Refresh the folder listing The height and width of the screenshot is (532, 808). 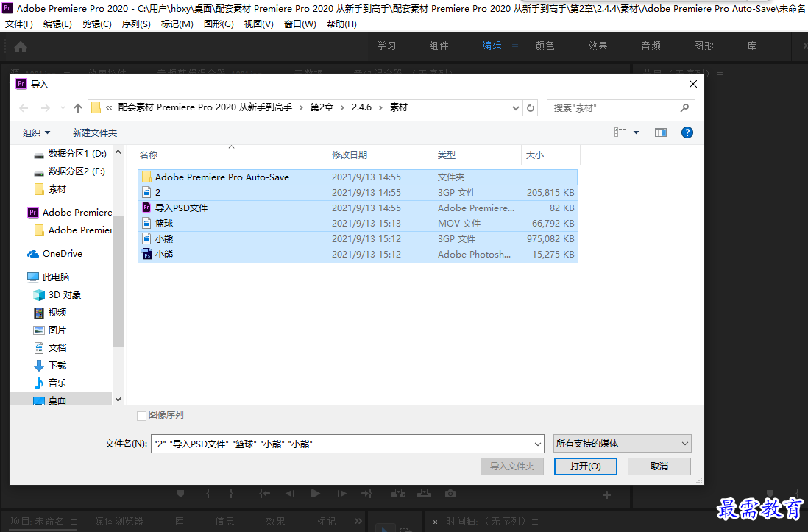531,107
